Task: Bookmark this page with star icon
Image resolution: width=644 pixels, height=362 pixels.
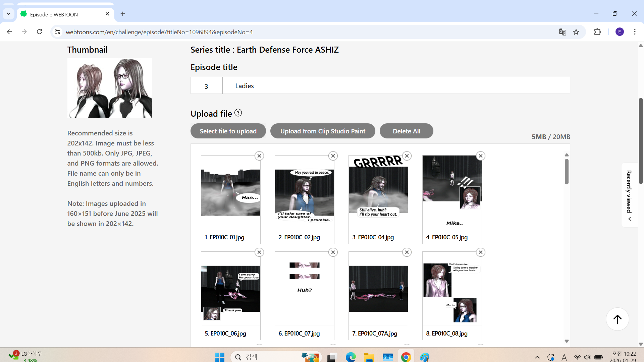Action: (576, 32)
